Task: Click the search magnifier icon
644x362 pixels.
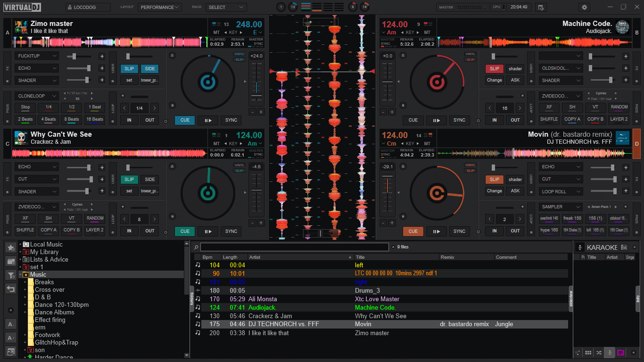Action: pos(196,247)
